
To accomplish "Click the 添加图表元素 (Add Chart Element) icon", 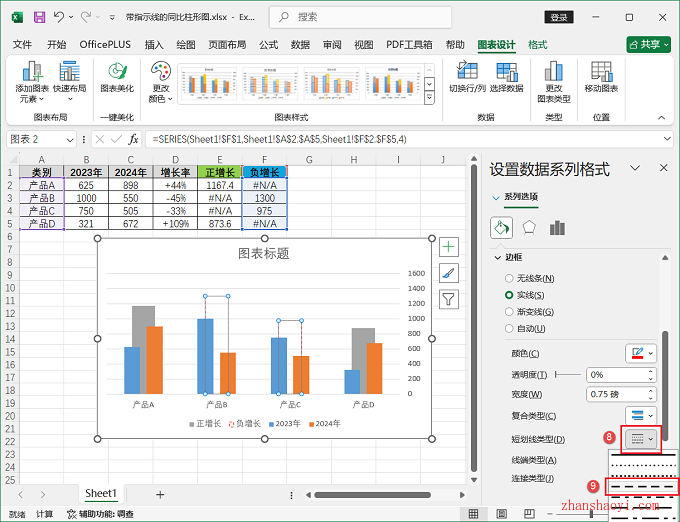I will point(33,72).
